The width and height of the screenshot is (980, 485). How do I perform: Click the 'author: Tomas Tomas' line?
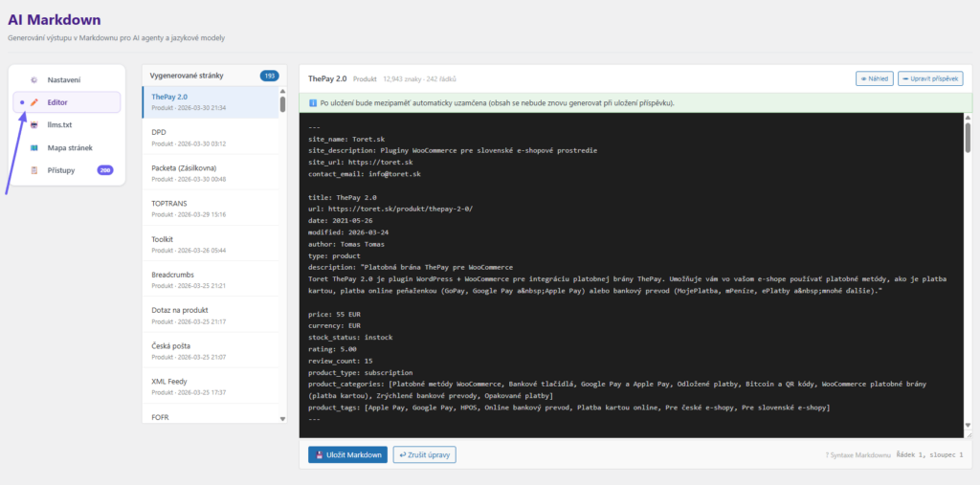[x=346, y=244]
